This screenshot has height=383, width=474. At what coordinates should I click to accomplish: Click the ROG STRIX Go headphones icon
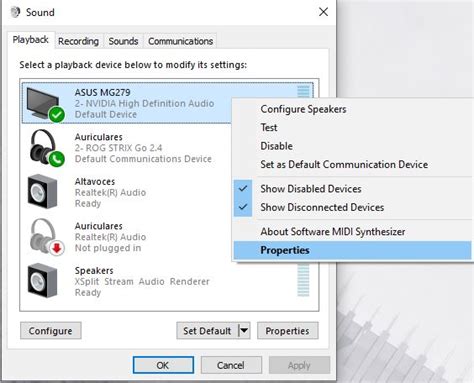pos(47,148)
